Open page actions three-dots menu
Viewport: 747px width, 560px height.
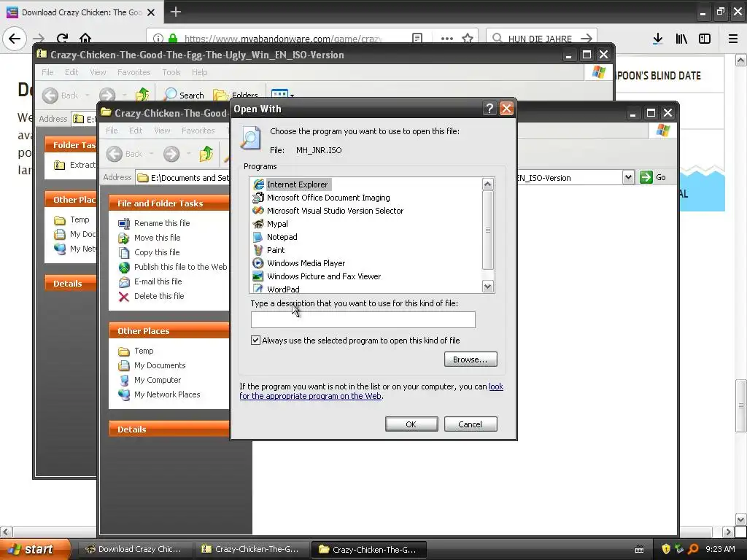pyautogui.click(x=447, y=39)
